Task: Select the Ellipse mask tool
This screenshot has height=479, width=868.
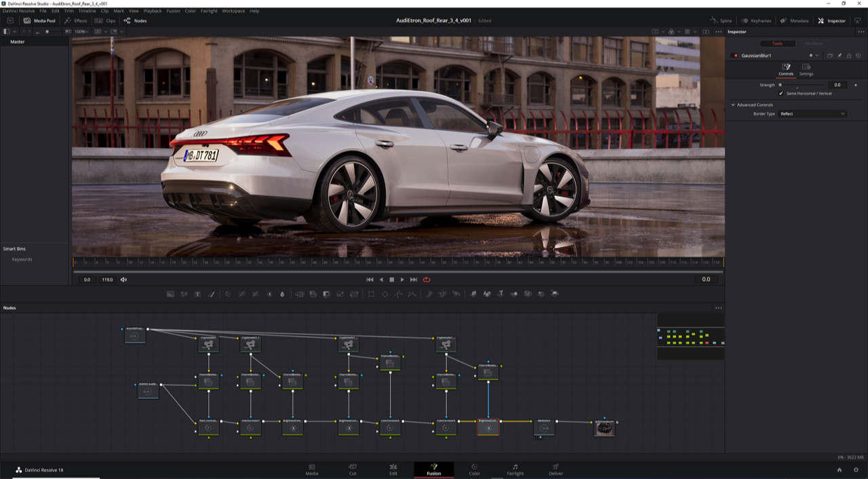Action: click(x=384, y=294)
